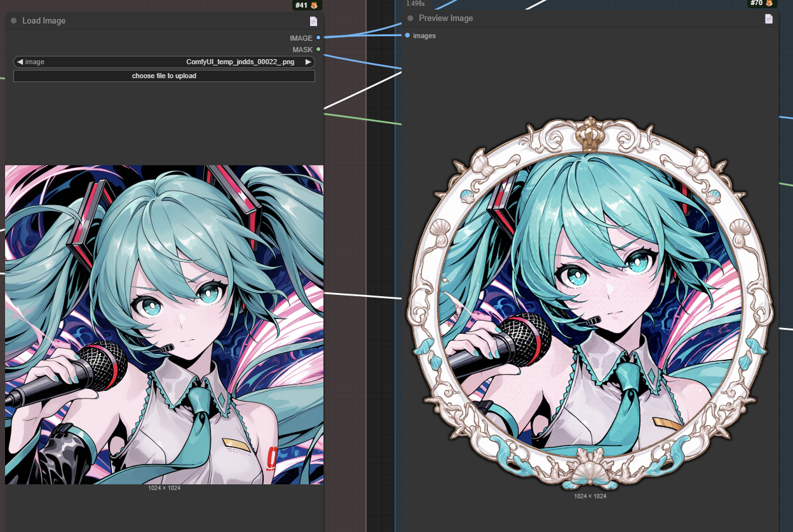
Task: Click the 1024 × 1024 label under Load Image
Action: [164, 488]
